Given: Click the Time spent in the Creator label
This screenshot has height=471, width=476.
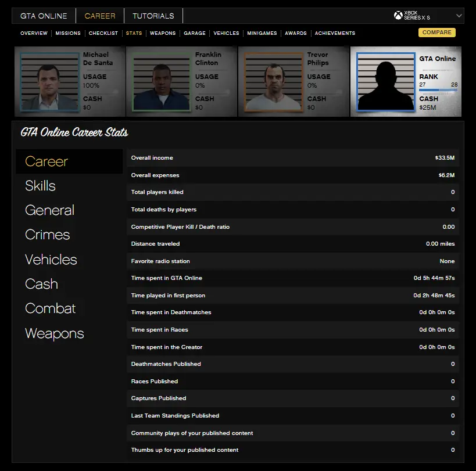Looking at the screenshot, I should [x=167, y=347].
